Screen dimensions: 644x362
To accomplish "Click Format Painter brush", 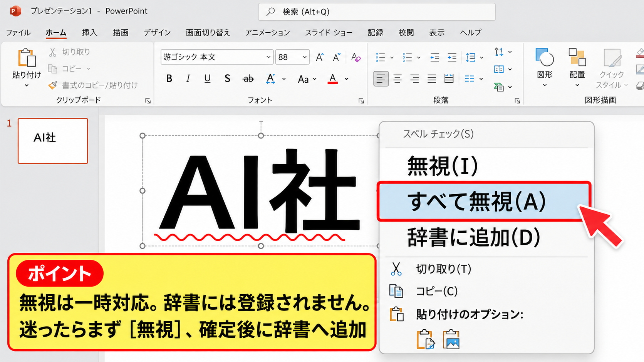I will coord(53,85).
